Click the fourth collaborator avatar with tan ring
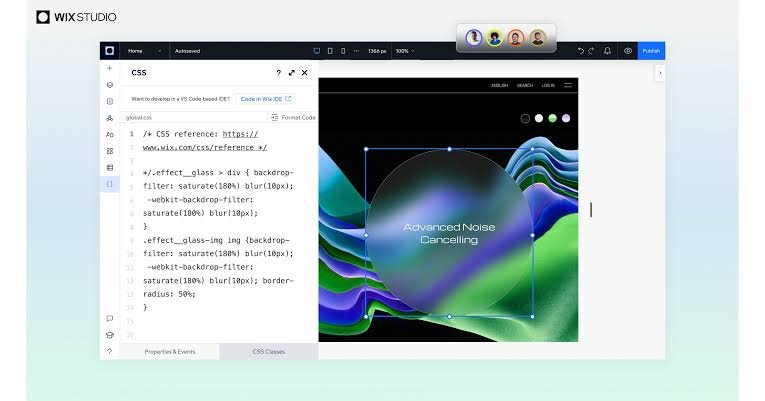Viewport: 765px width, 401px height. [x=538, y=38]
